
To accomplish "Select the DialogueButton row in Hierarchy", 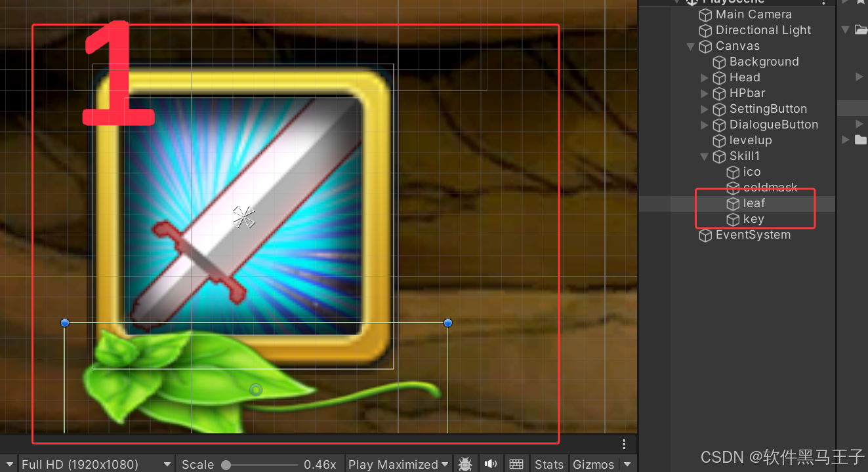I will [x=737, y=125].
